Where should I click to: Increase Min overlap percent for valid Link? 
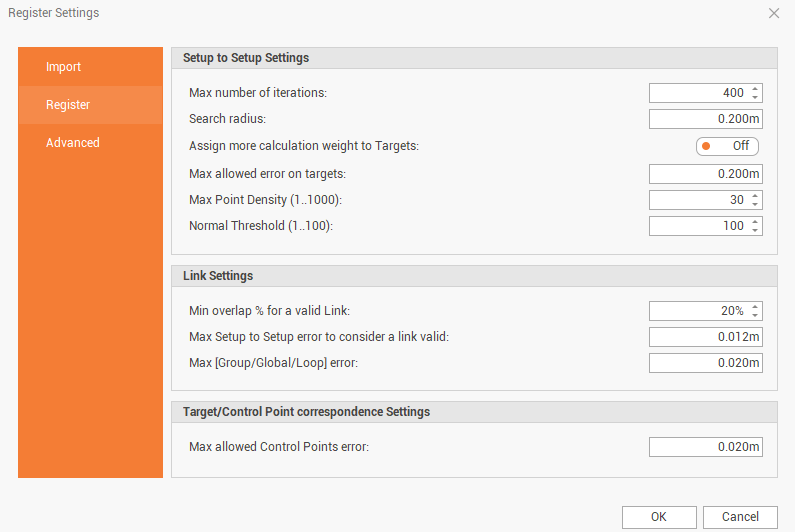point(755,307)
